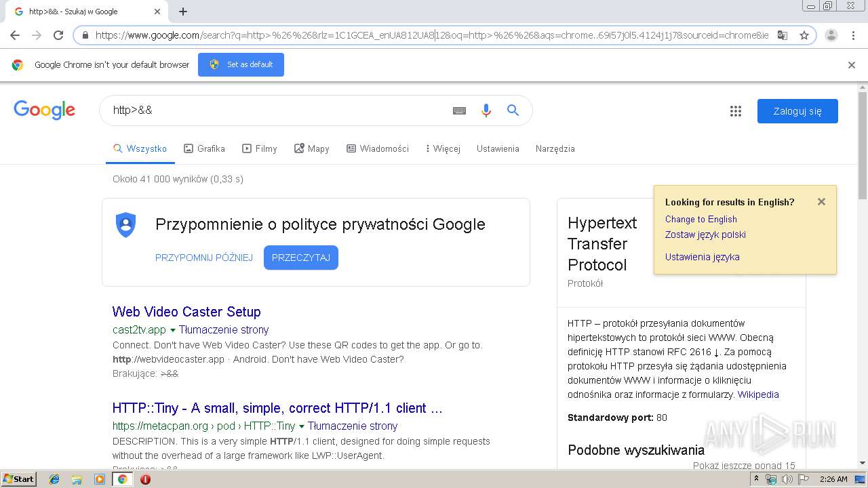This screenshot has width=868, height=488.
Task: Expand the metacpan.org result dropdown arrow
Action: tap(302, 426)
